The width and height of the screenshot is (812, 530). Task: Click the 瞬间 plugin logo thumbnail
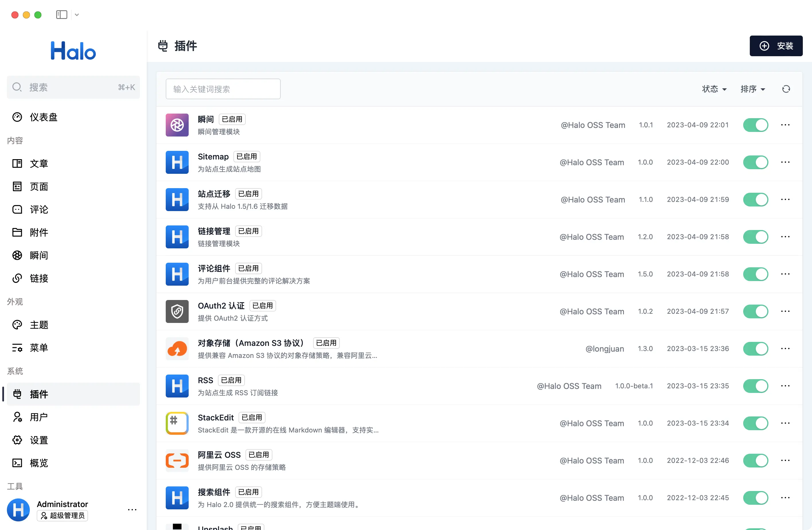177,125
